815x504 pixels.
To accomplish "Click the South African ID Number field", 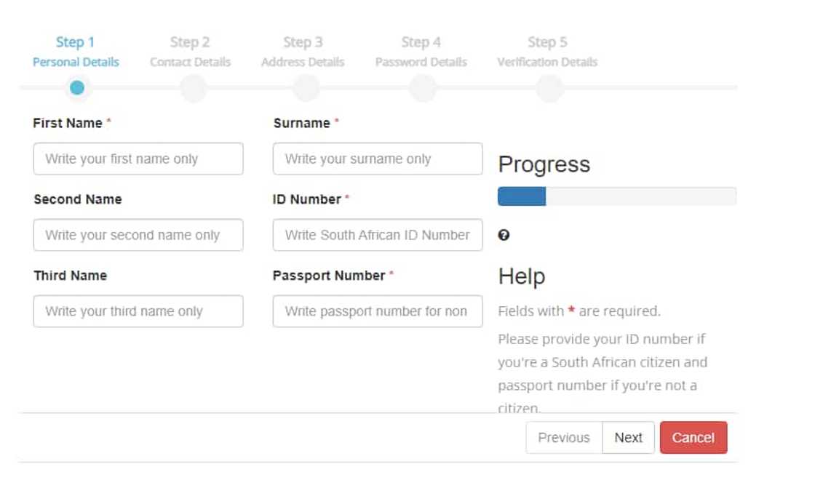I will 377,235.
